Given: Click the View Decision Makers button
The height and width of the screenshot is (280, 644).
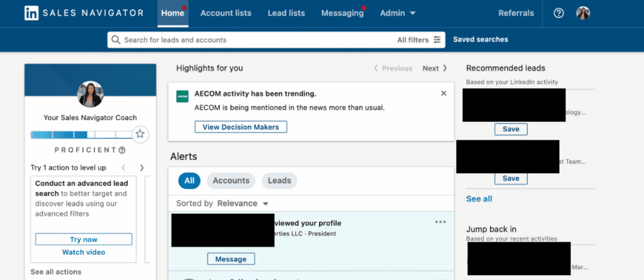Looking at the screenshot, I should click(241, 127).
